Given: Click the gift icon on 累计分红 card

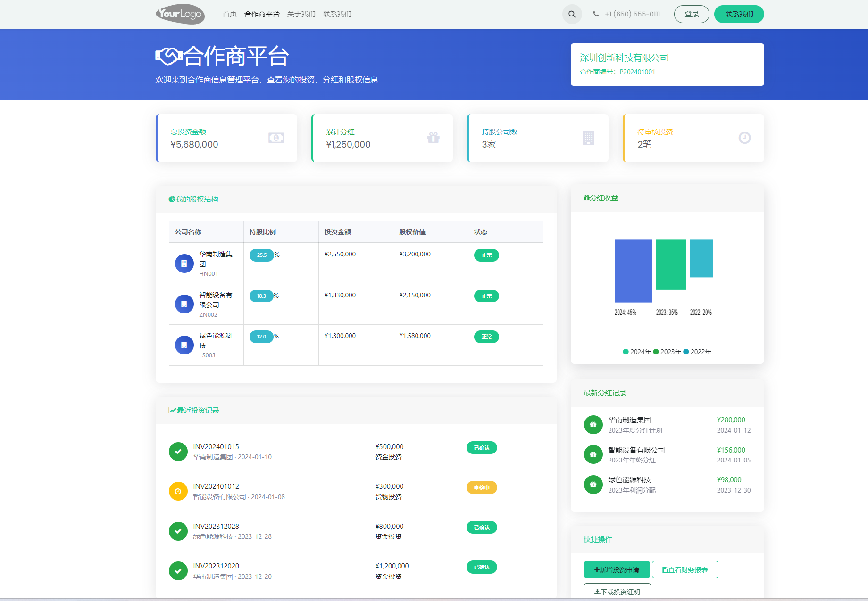Looking at the screenshot, I should click(433, 138).
